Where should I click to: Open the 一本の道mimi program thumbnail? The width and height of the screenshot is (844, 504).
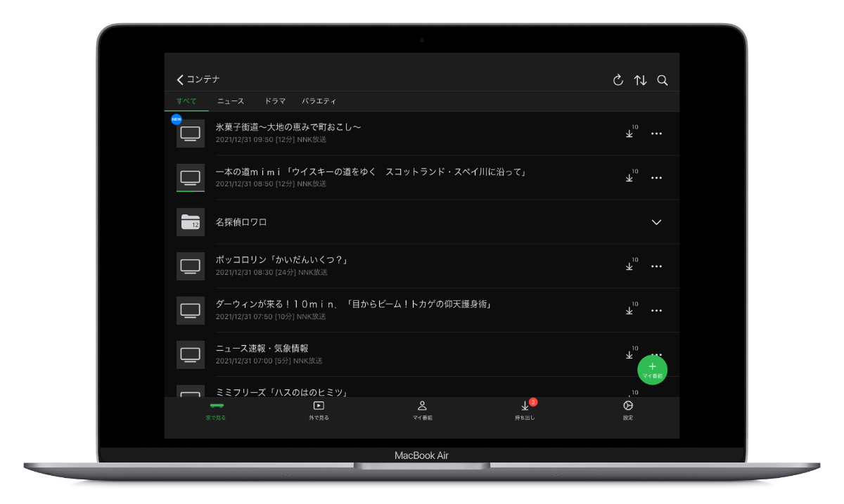click(x=191, y=178)
